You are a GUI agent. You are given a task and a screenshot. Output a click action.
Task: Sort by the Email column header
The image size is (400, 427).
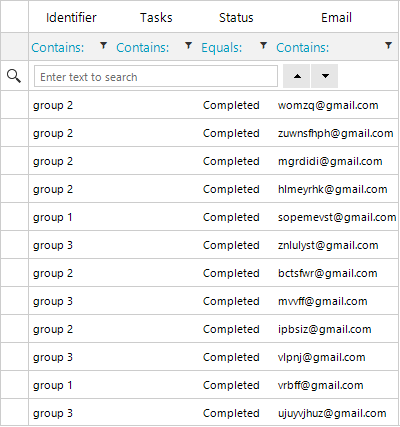(336, 17)
